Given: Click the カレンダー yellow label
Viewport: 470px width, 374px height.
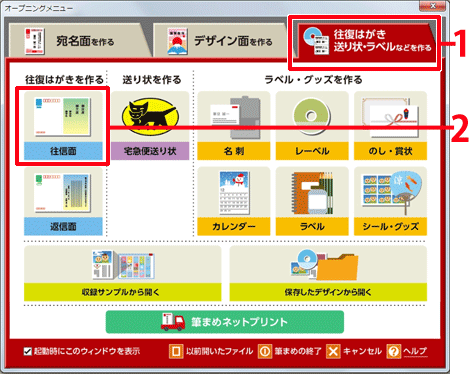Looking at the screenshot, I should (234, 227).
